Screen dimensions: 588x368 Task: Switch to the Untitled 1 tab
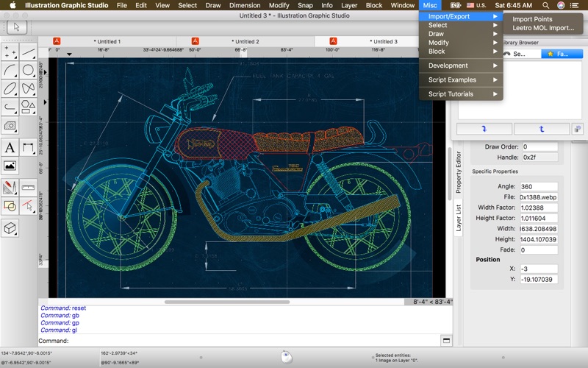[107, 41]
